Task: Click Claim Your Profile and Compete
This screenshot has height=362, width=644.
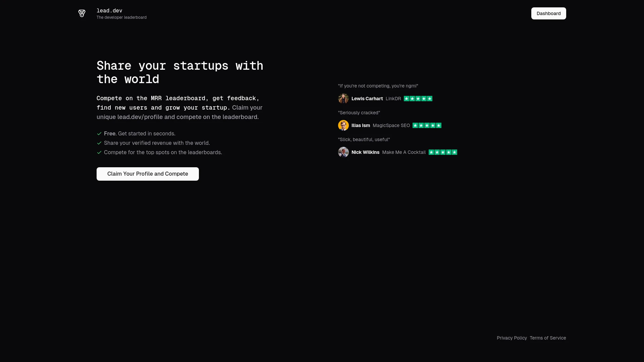Action: tap(147, 174)
